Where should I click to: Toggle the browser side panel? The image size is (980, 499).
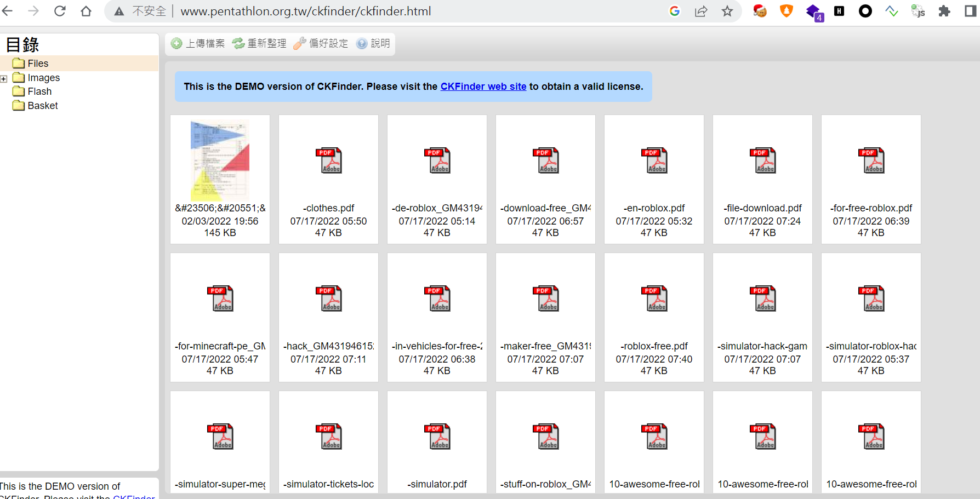pyautogui.click(x=971, y=11)
